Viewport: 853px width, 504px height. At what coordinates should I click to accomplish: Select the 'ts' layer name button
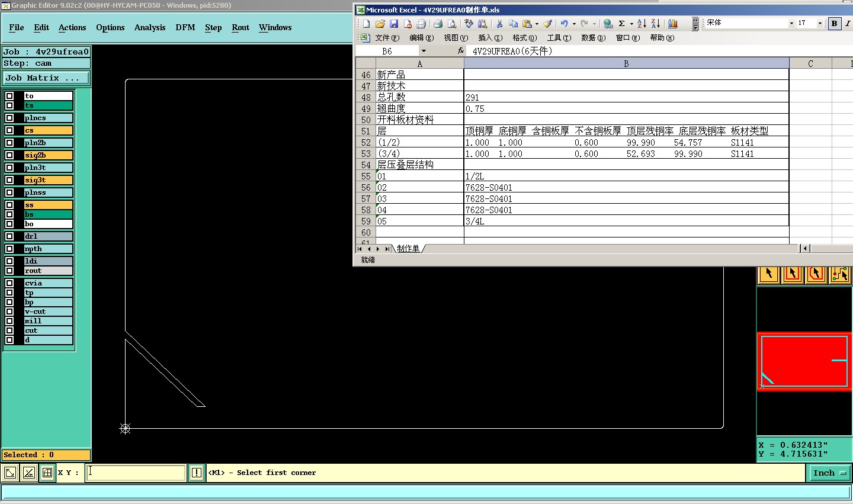coord(48,105)
